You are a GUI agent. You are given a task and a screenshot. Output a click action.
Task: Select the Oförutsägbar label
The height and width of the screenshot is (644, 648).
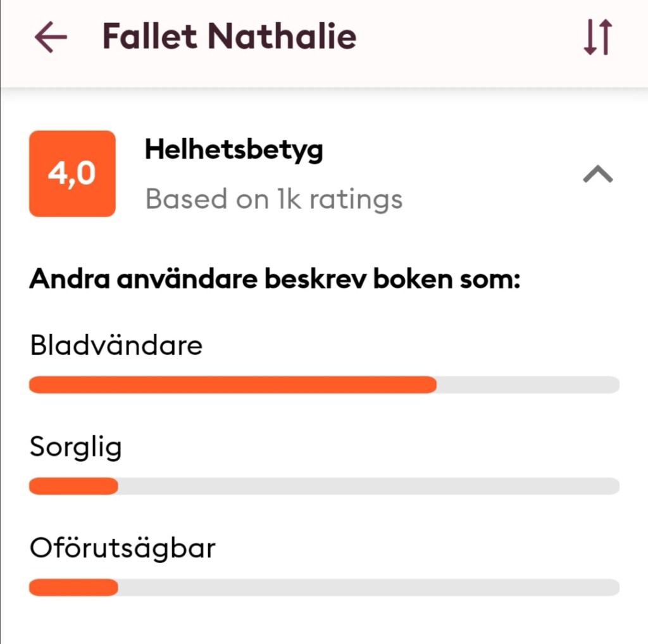click(122, 548)
